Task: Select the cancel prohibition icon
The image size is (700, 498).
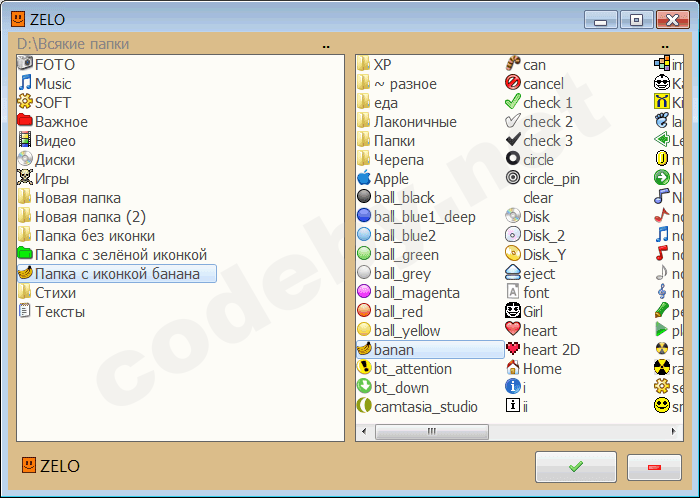Action: (513, 83)
